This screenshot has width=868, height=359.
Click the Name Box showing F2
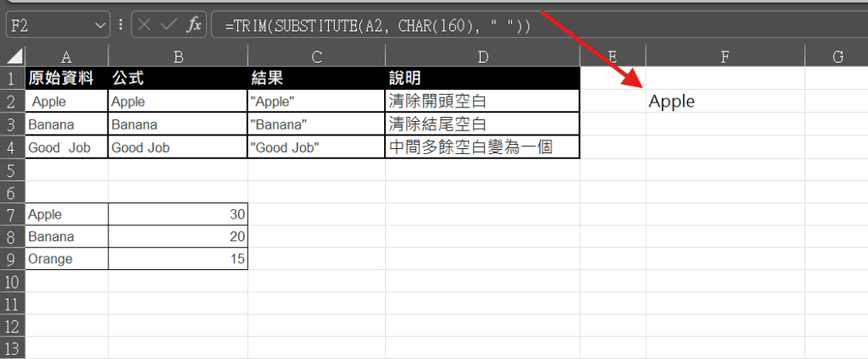49,25
